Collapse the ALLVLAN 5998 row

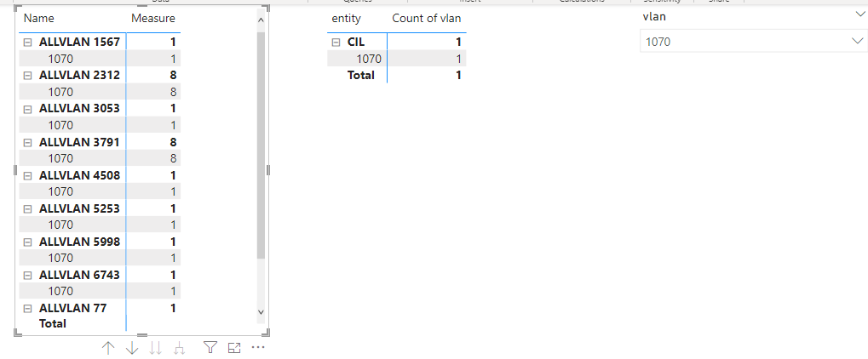[x=26, y=242]
